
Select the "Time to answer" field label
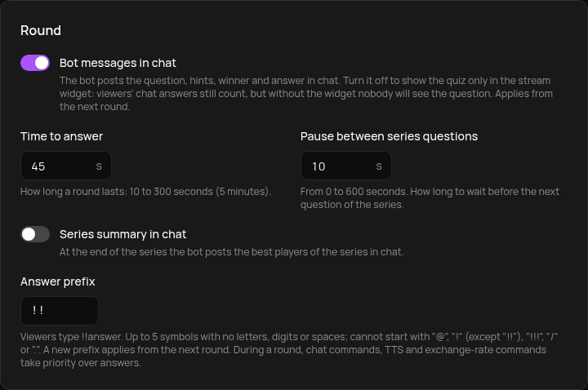(61, 136)
